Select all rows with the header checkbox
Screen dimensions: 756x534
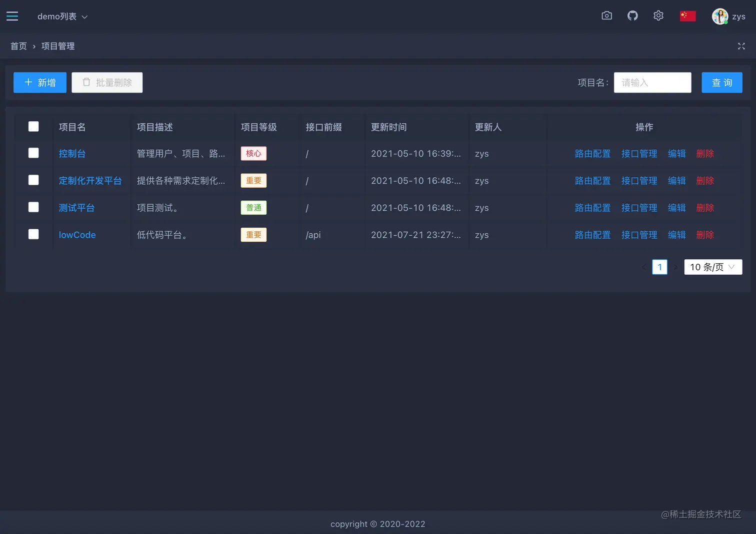point(33,126)
